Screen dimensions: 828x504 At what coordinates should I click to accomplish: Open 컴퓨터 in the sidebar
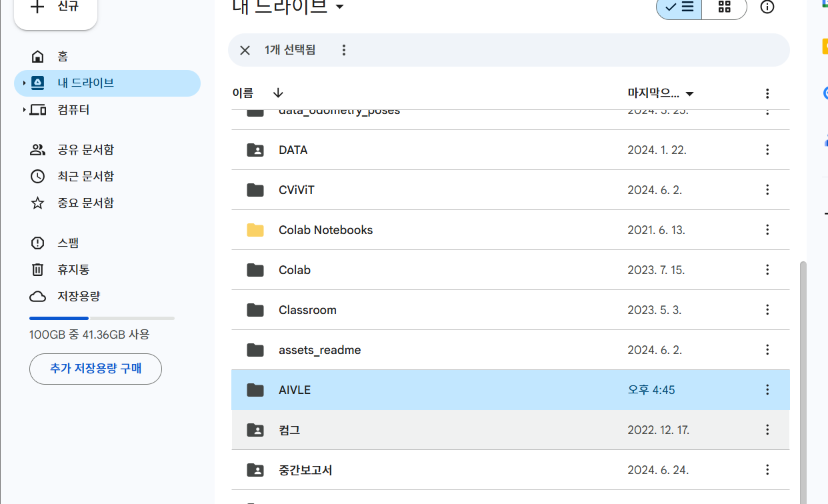pos(107,110)
